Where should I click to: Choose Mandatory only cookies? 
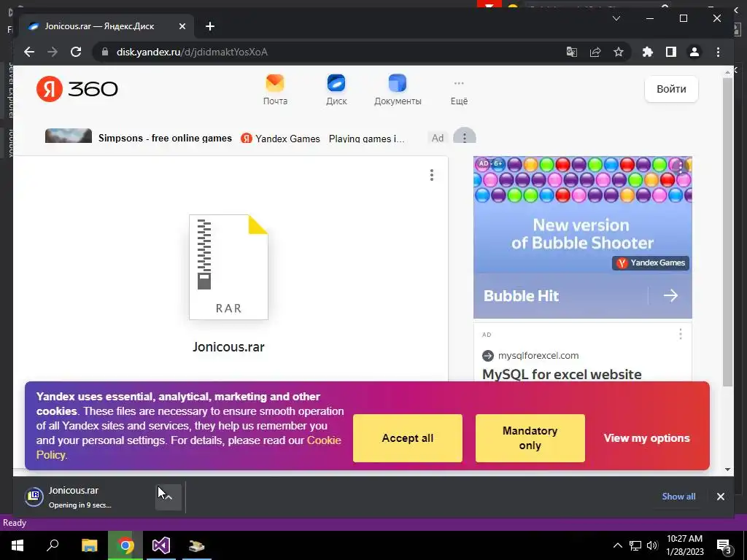530,438
